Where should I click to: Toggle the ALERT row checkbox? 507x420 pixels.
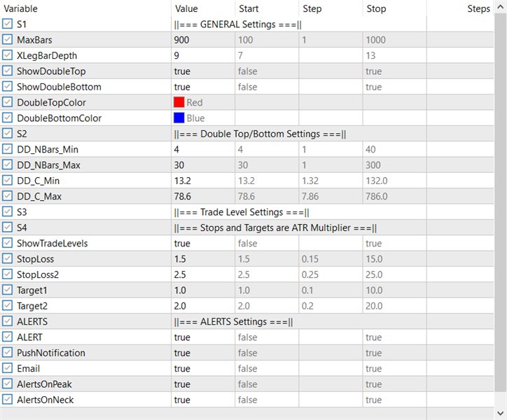coord(7,337)
